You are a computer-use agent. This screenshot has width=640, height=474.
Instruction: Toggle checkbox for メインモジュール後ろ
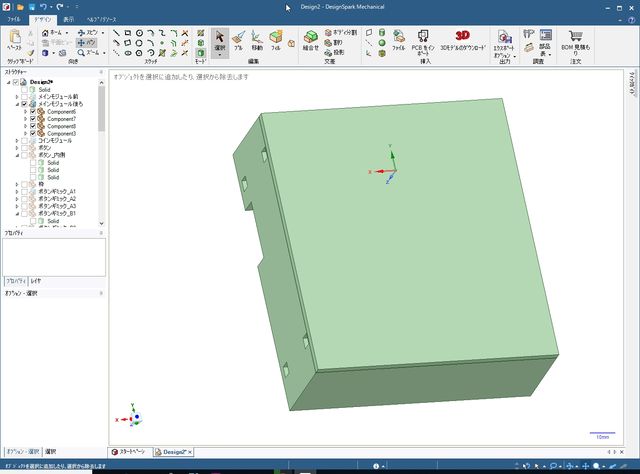(24, 104)
